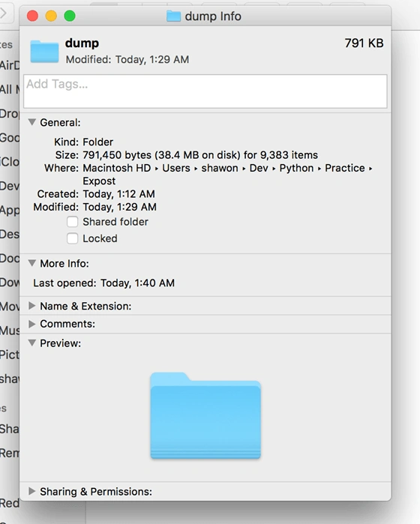The width and height of the screenshot is (420, 524).
Task: Minimize the dump Info window
Action: 51,16
